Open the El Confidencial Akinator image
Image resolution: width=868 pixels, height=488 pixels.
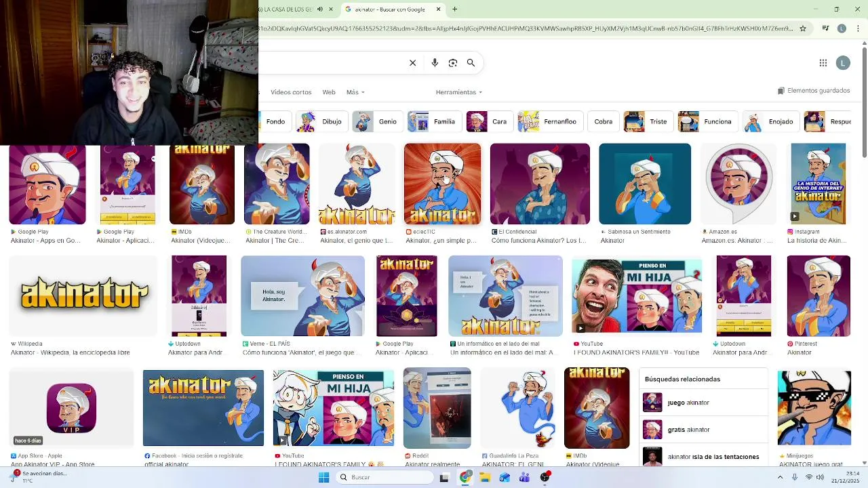click(x=540, y=184)
